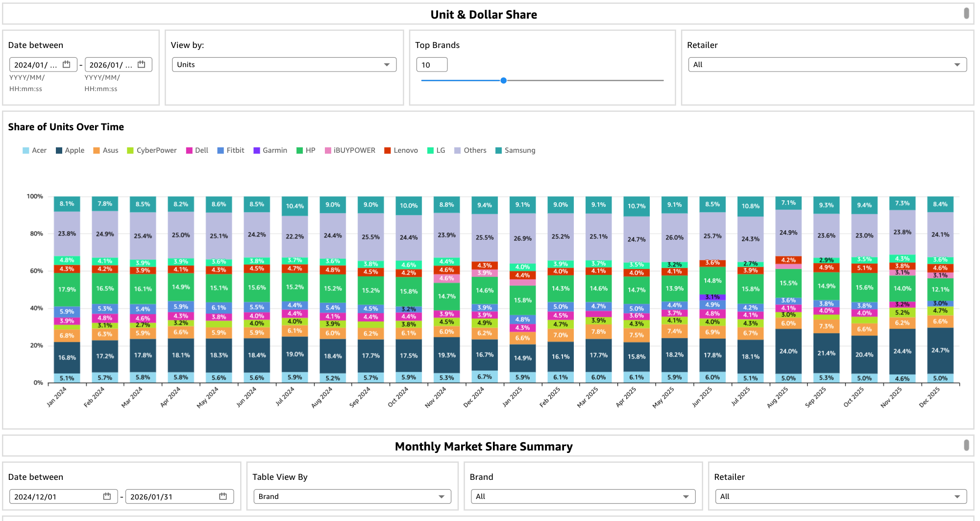Open calendar picker for top end date
980x521 pixels.
click(x=142, y=65)
